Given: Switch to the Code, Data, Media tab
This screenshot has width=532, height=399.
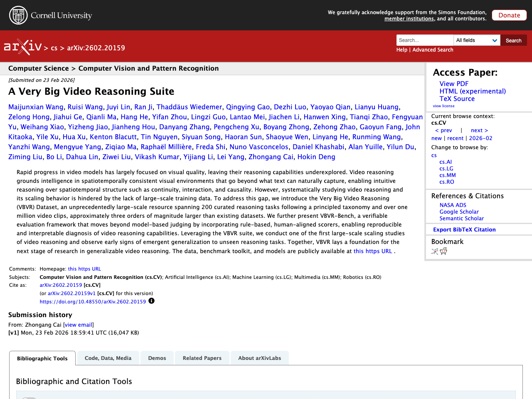Looking at the screenshot, I should coord(108,358).
